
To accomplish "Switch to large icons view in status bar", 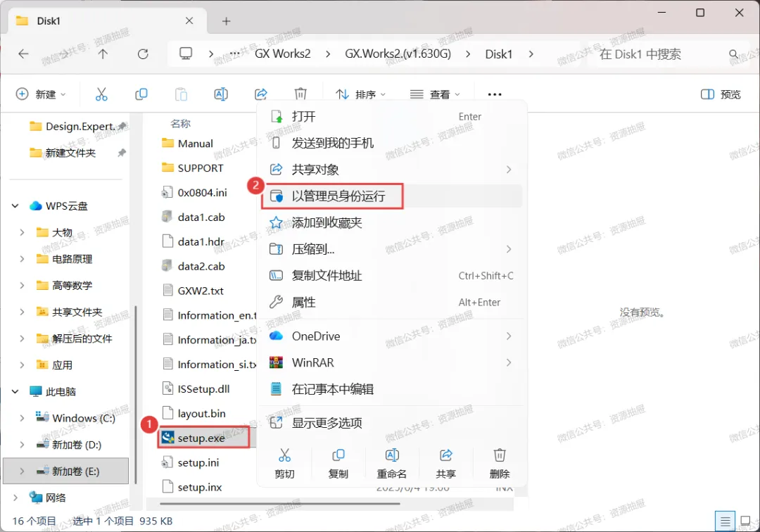I will click(747, 521).
